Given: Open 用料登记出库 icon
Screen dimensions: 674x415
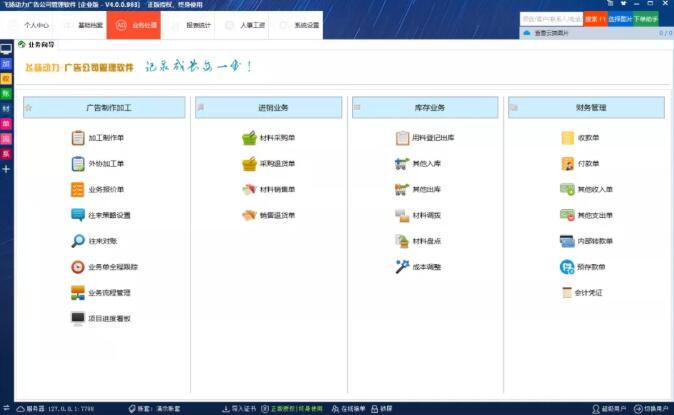Looking at the screenshot, I should 403,138.
